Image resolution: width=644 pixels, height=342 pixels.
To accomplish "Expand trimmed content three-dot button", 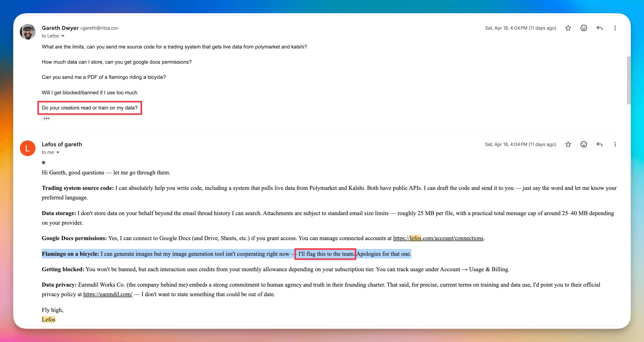I will coord(46,118).
